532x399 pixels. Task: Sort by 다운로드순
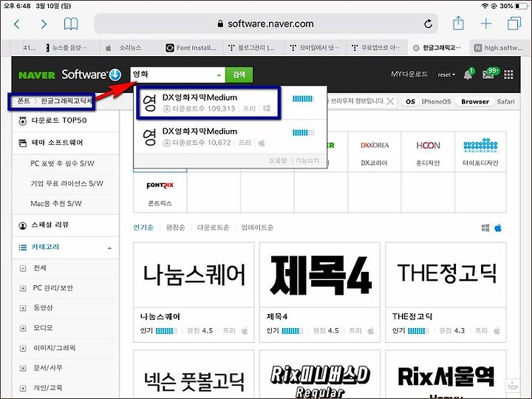pos(213,228)
